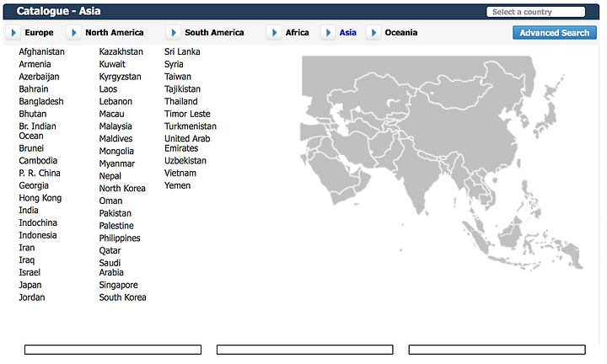607x364 pixels.
Task: Open the Cambodia link
Action: (x=38, y=161)
